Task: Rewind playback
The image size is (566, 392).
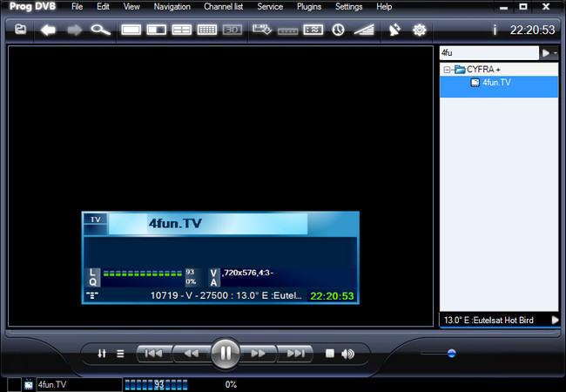Action: coord(192,353)
